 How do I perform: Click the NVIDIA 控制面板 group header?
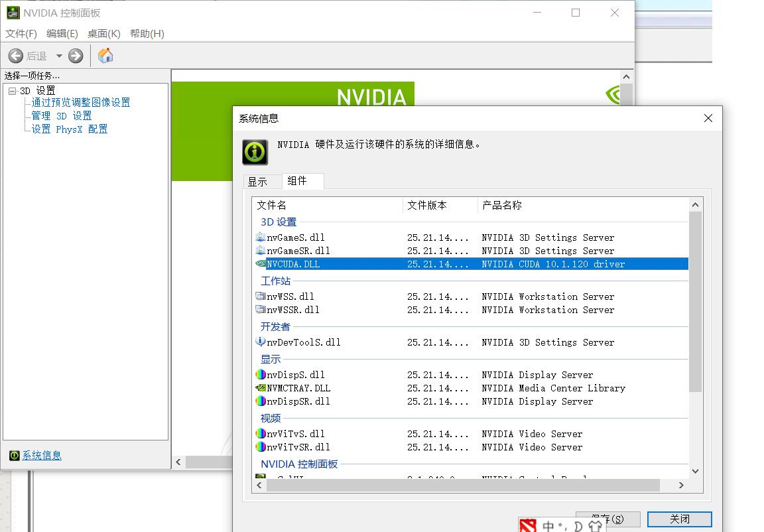(299, 464)
